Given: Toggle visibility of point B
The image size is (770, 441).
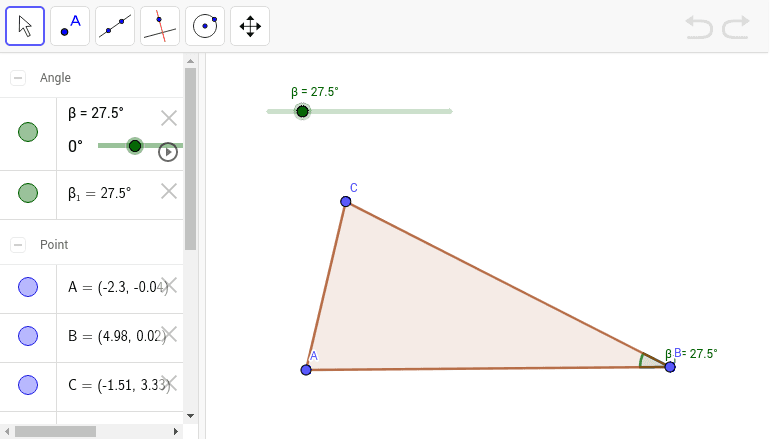Looking at the screenshot, I should tap(28, 336).
